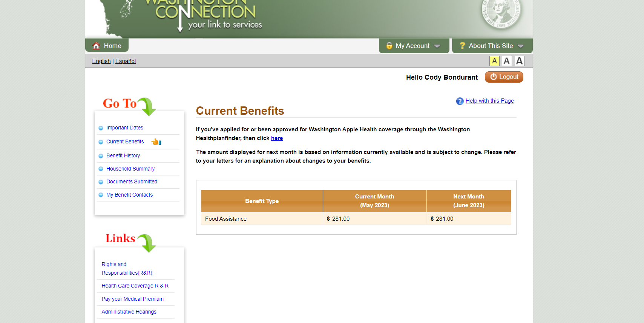This screenshot has height=323, width=644.
Task: Select the small font size A icon
Action: pos(494,61)
